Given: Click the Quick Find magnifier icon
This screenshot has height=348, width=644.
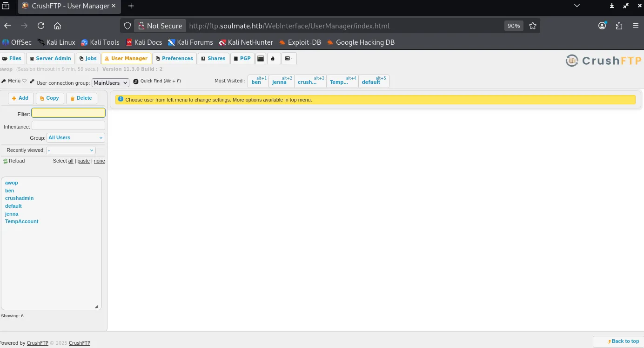Looking at the screenshot, I should 136,81.
